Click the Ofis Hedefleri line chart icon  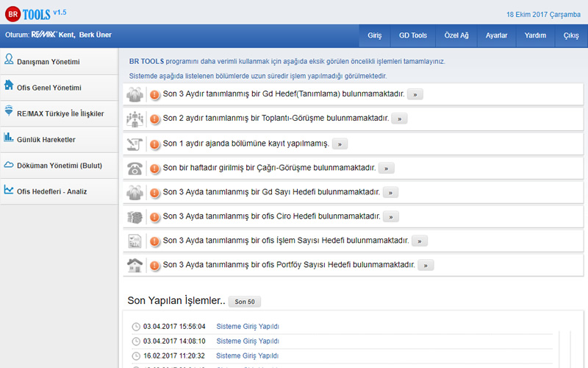[9, 189]
